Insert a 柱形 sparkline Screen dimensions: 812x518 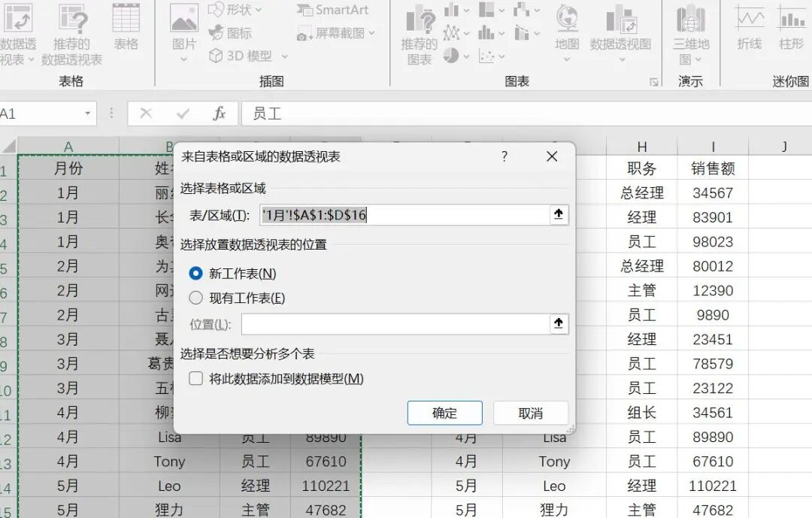[791, 27]
